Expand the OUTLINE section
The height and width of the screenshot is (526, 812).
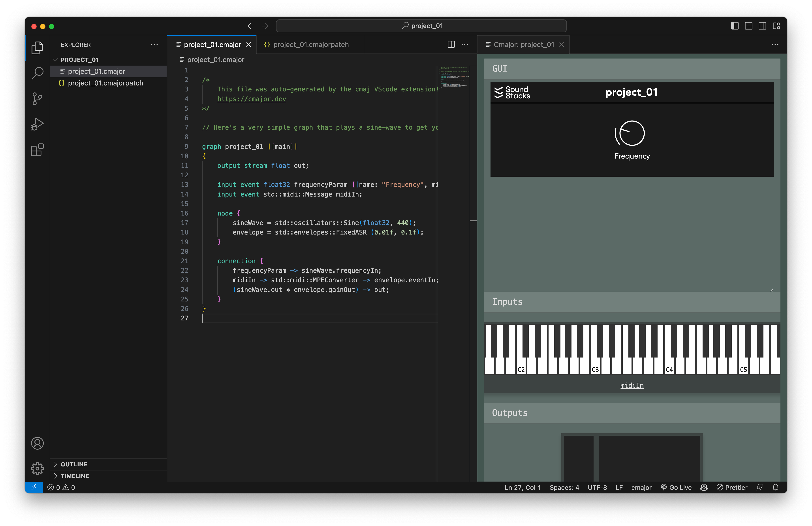coord(74,464)
